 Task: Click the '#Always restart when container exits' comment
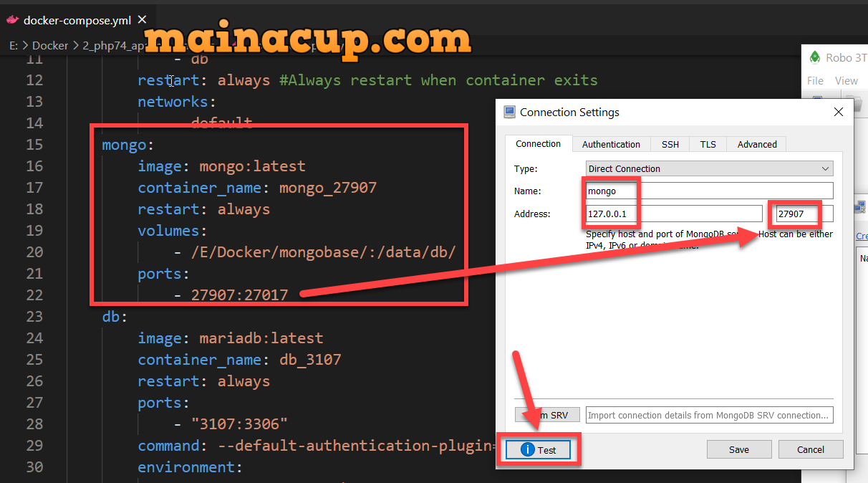click(438, 80)
